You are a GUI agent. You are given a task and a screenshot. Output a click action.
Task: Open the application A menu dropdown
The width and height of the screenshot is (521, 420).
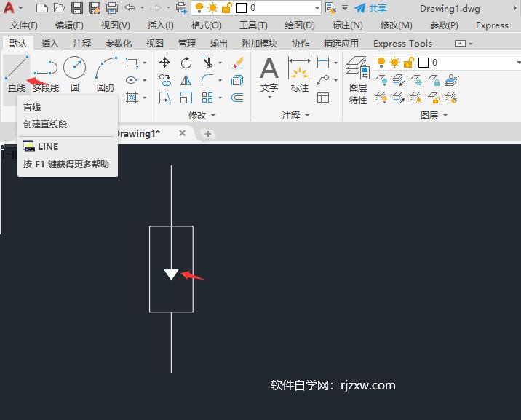(20, 7)
